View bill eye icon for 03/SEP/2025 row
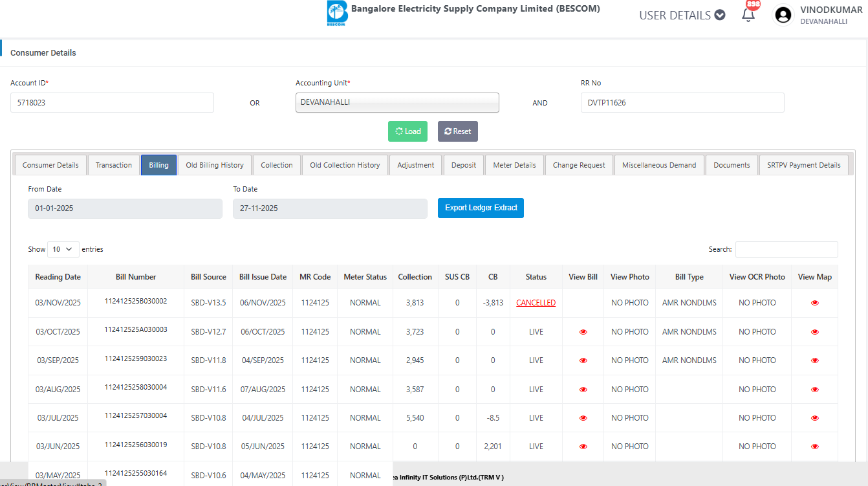This screenshot has height=486, width=868. tap(583, 360)
